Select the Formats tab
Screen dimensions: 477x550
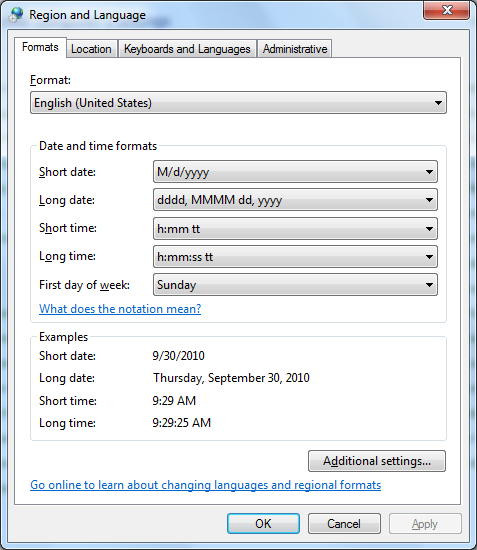coord(40,47)
